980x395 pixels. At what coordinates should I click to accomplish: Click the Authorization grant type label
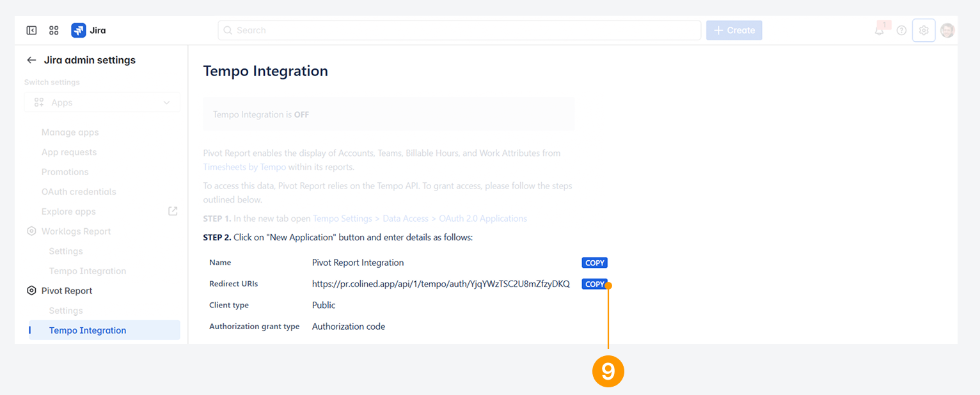[254, 327]
